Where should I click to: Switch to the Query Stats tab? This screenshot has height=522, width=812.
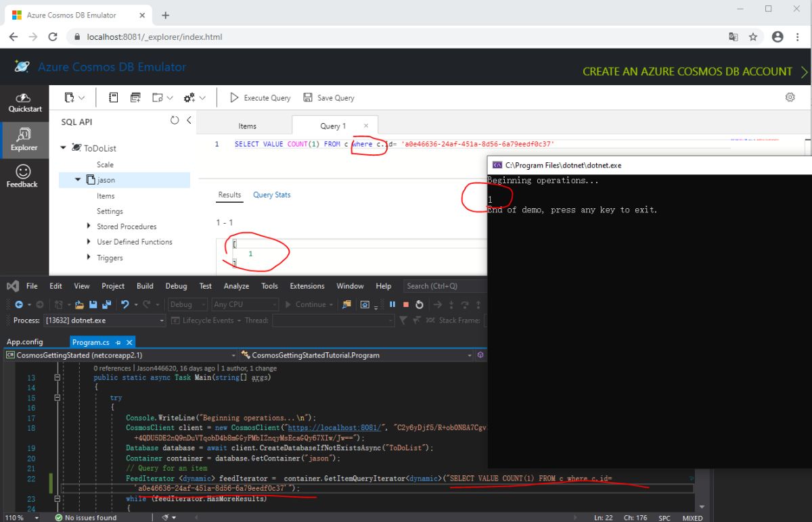(x=272, y=195)
